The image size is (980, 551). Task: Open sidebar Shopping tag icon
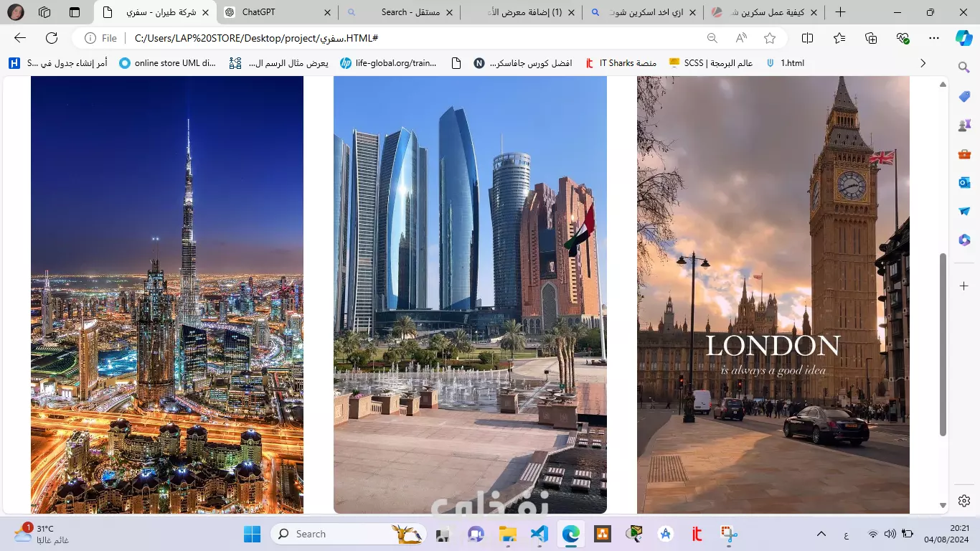(964, 97)
